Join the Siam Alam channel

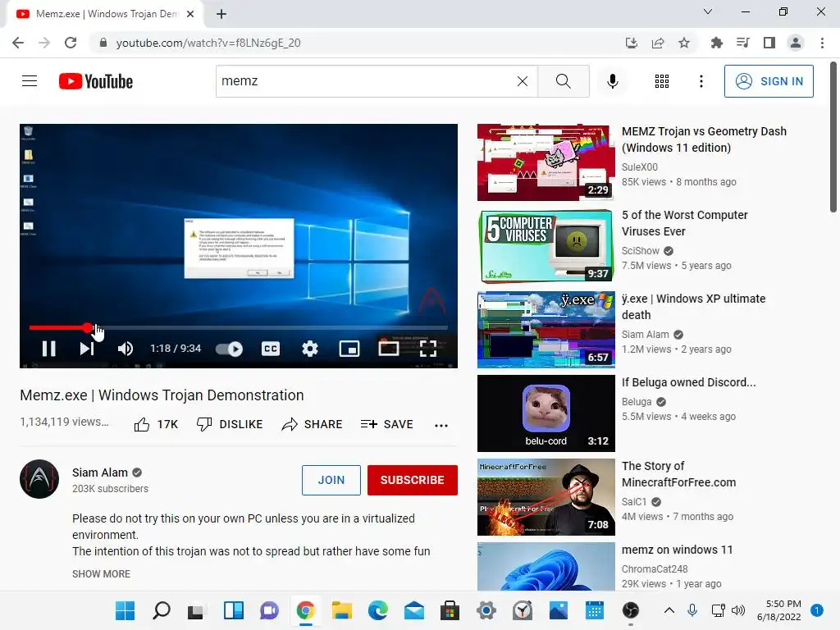point(331,480)
